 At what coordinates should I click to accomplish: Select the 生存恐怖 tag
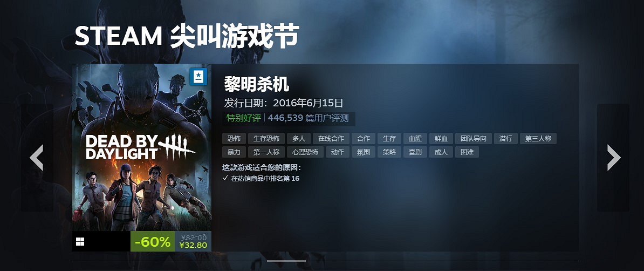[266, 139]
